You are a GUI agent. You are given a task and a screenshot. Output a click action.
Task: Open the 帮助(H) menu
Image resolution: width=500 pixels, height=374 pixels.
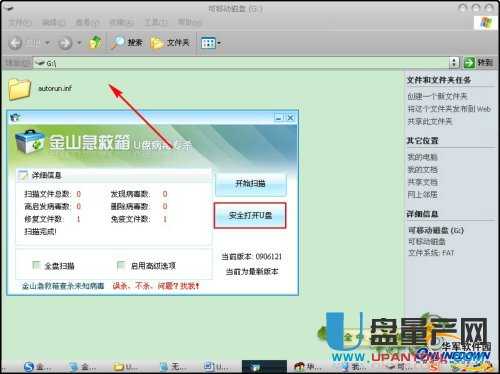190,23
